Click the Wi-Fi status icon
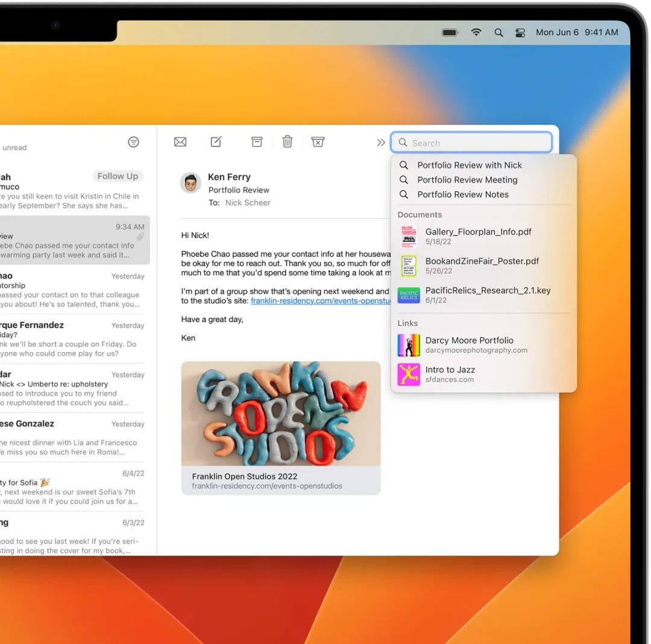The image size is (651, 644). pos(476,33)
